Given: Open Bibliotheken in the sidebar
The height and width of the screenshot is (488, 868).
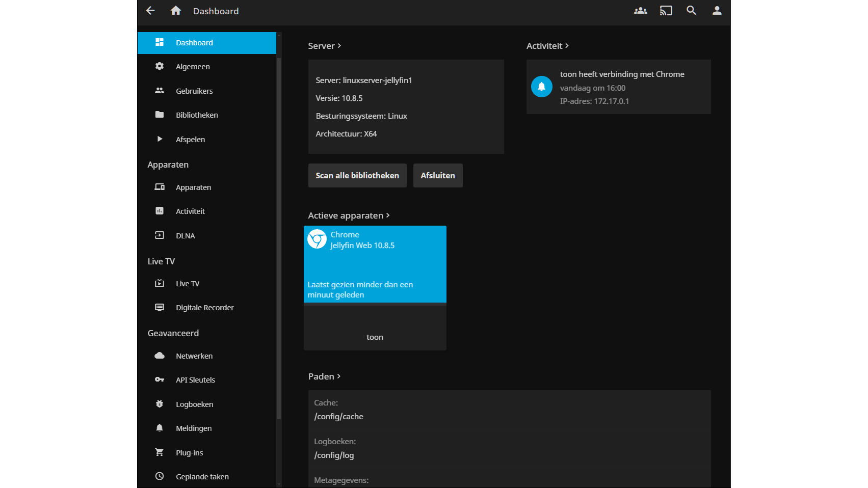Looking at the screenshot, I should point(197,115).
